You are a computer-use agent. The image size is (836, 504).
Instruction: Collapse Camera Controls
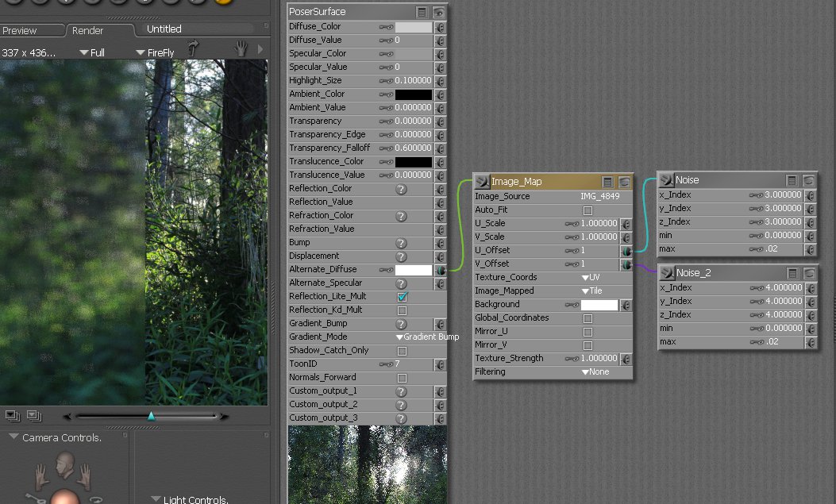click(13, 435)
